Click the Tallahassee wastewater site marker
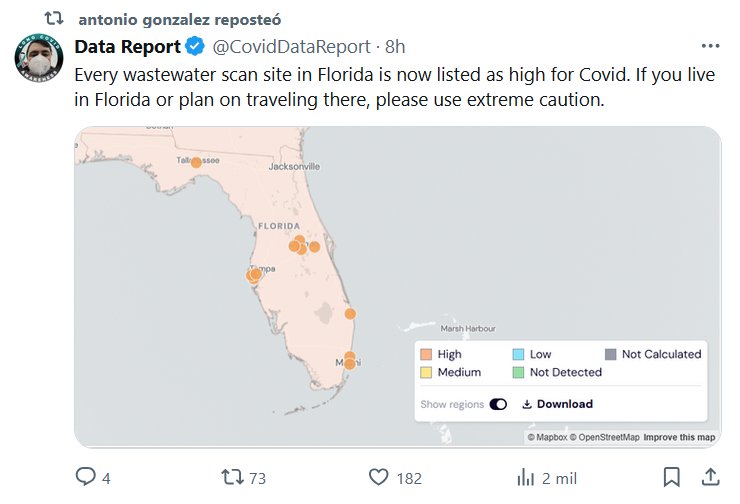 (x=196, y=162)
